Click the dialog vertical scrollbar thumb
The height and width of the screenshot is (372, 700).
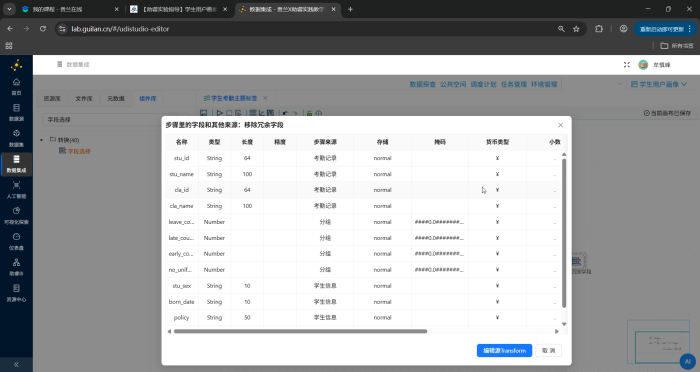tap(564, 233)
